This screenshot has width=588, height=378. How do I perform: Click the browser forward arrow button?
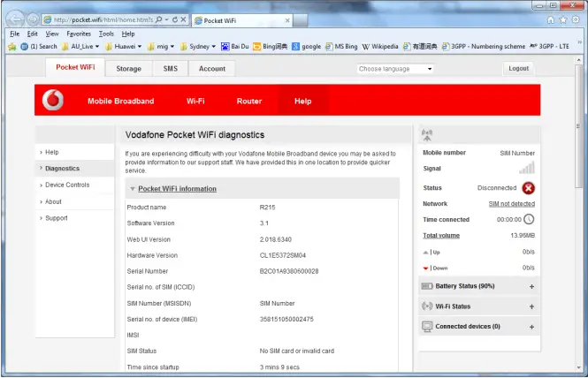33,19
